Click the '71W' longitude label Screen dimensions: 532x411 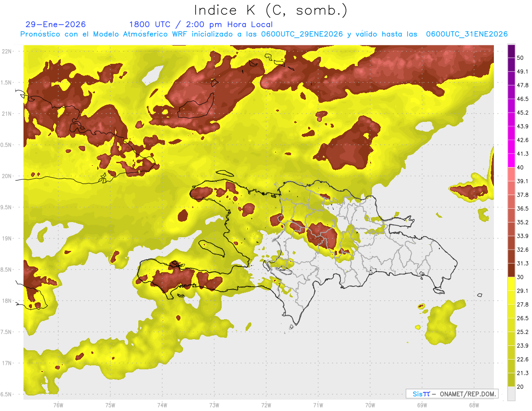pyautogui.click(x=318, y=404)
